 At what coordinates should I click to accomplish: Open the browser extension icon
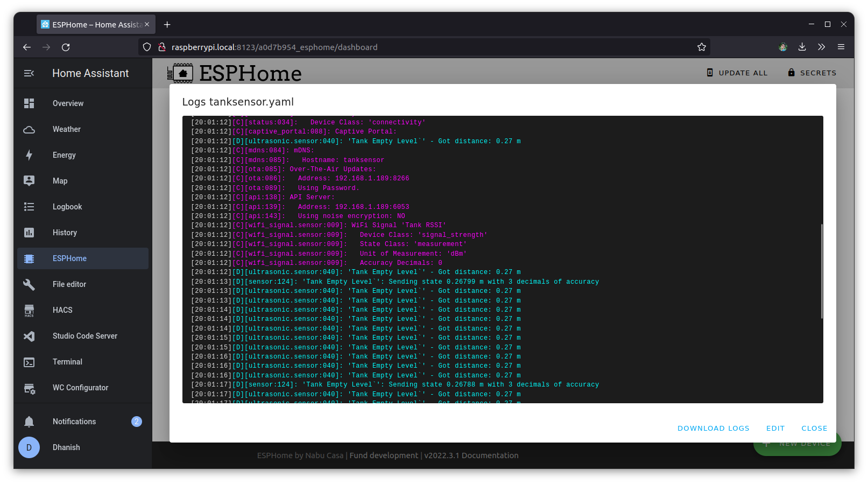coord(783,47)
